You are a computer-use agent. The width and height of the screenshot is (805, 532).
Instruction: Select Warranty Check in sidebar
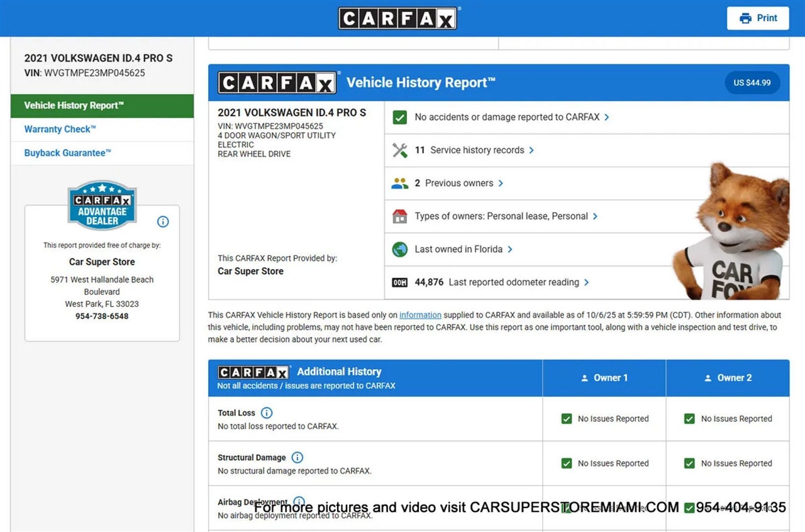(x=60, y=130)
